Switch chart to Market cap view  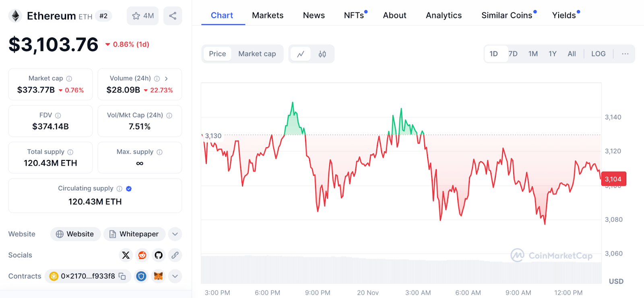coord(257,54)
